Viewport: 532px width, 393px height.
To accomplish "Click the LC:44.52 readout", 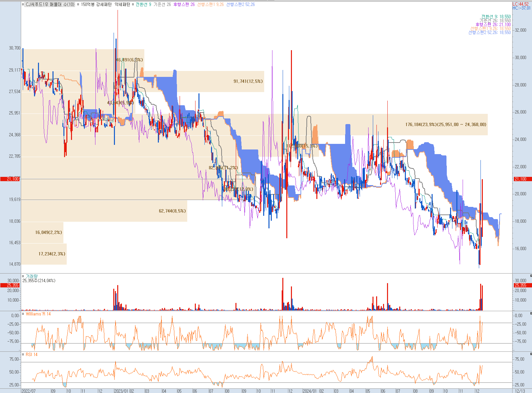I will click(x=521, y=4).
